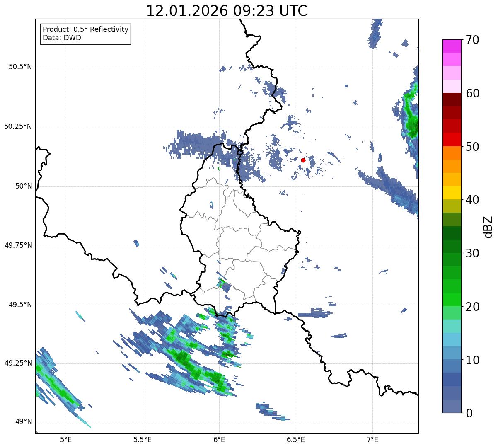Click the colorbar tick label 0

pos(468,413)
